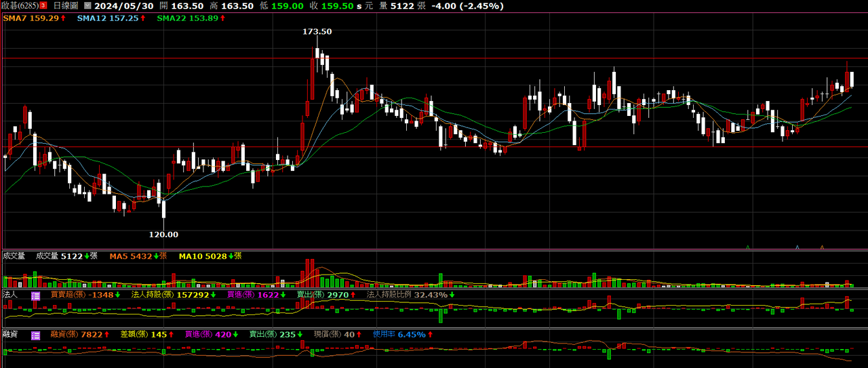Click the 日線圖 chart period label

point(65,5)
